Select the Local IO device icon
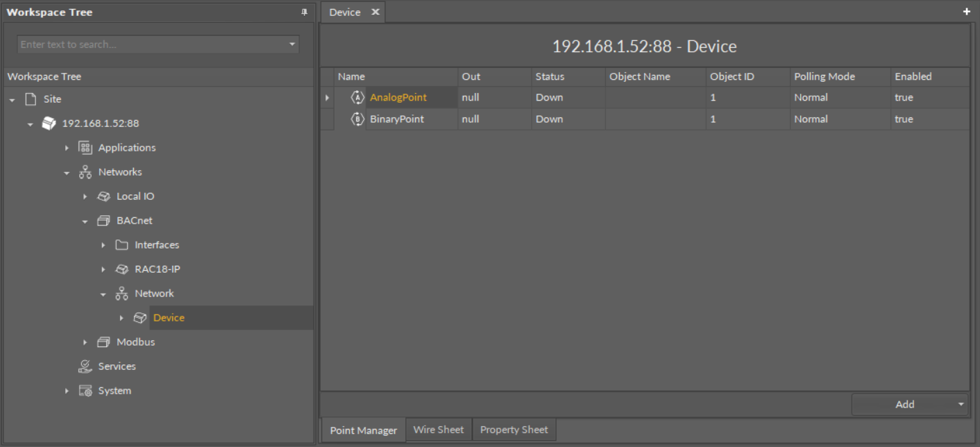The height and width of the screenshot is (447, 980). (103, 196)
